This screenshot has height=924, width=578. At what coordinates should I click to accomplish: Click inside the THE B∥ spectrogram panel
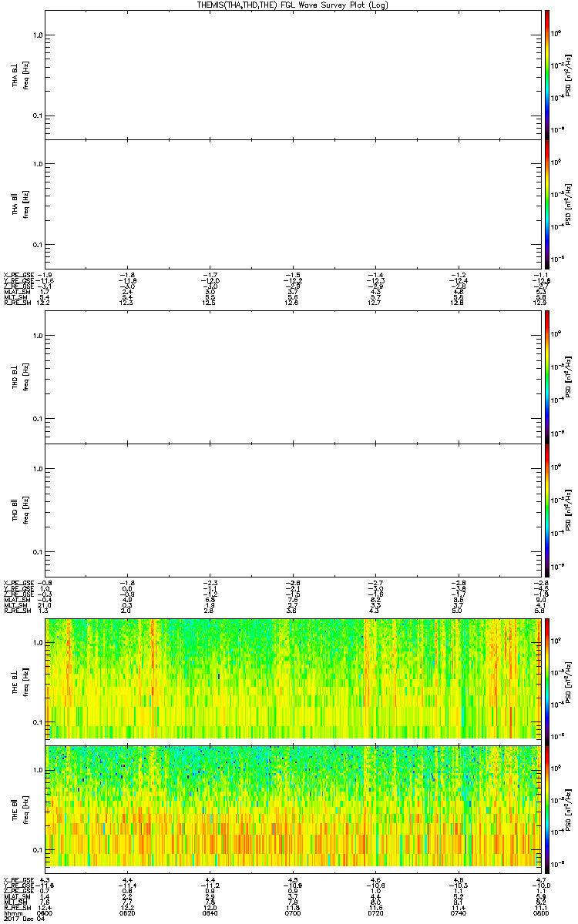pos(292,808)
